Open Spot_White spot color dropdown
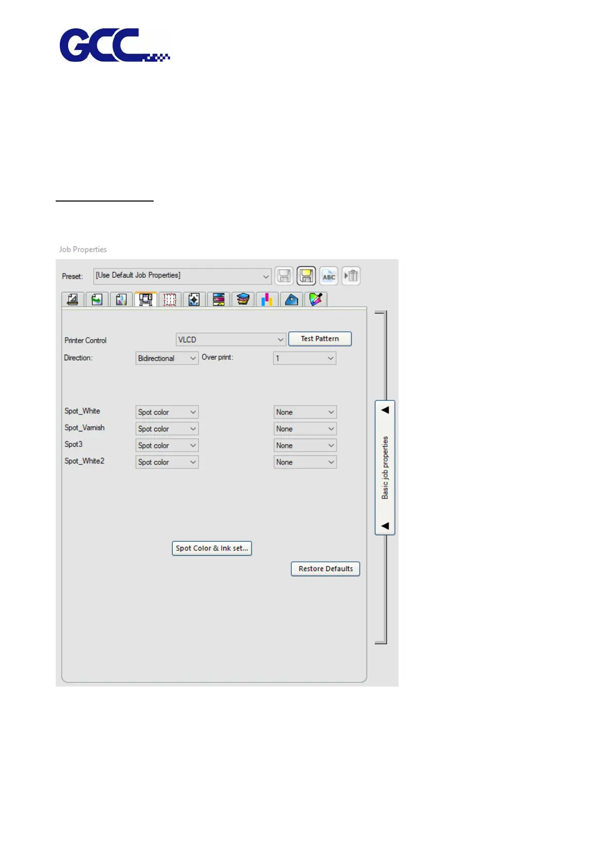The image size is (614, 868). click(167, 412)
